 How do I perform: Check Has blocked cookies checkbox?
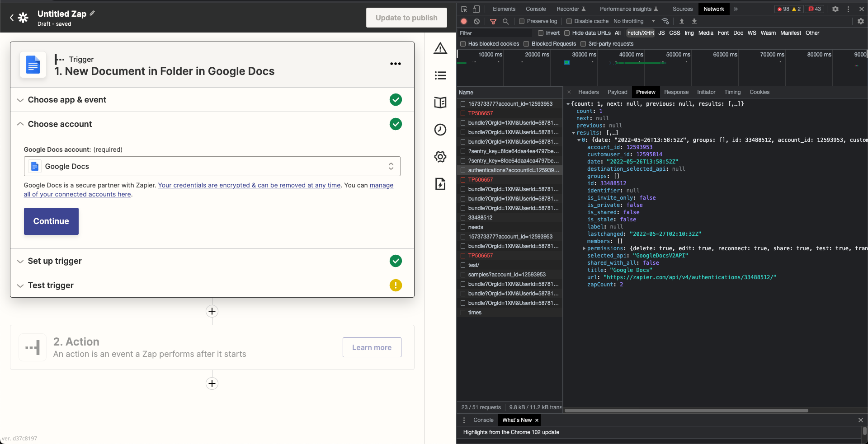pos(463,44)
